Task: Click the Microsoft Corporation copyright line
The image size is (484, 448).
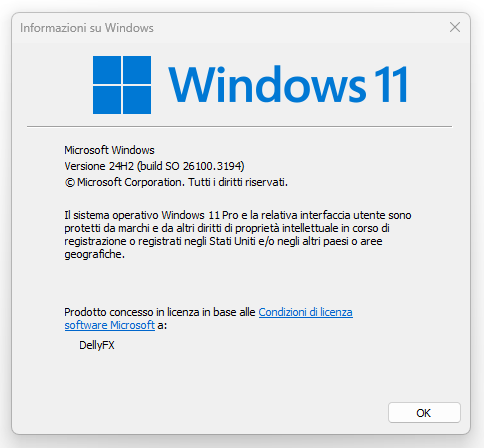Action: 176,182
